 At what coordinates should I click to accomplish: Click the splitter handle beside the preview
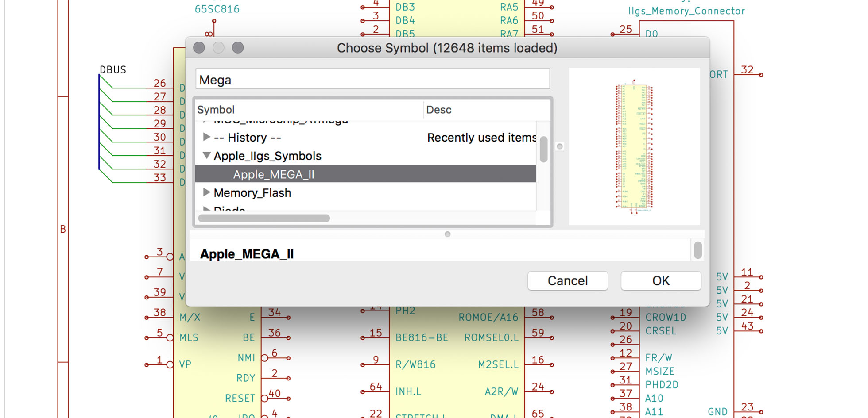pyautogui.click(x=560, y=146)
